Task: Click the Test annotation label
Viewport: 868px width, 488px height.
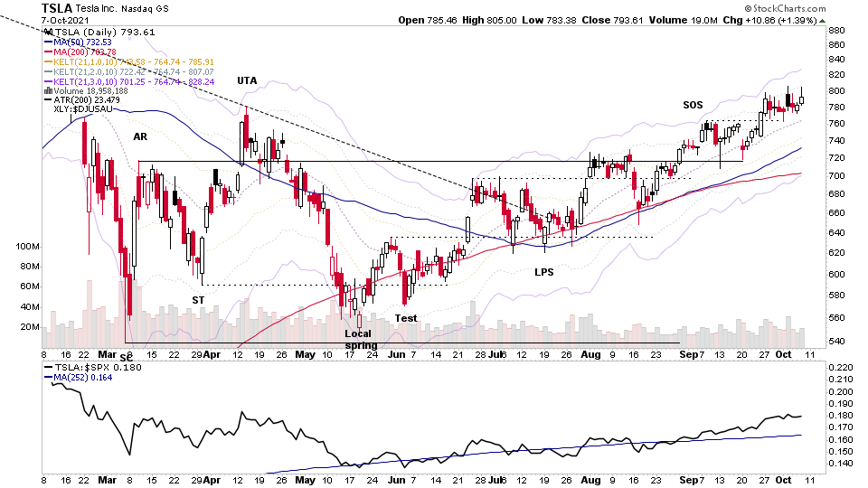Action: (406, 318)
